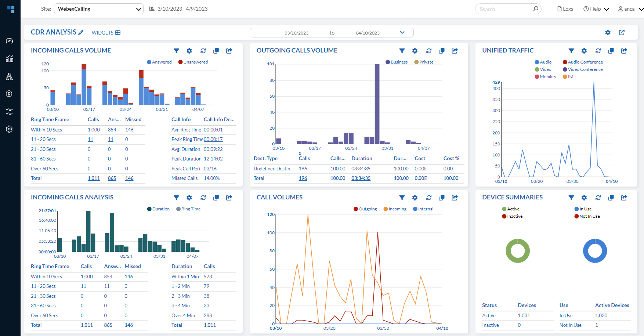Export the Unified Traffic widget
This screenshot has width=644, height=336.
click(x=624, y=51)
